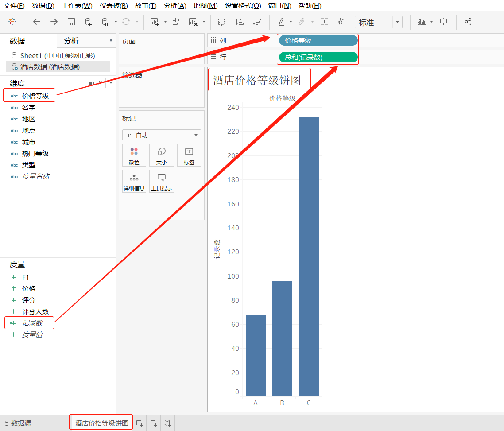Click the save floppy disk icon
The image size is (504, 431).
[71, 22]
